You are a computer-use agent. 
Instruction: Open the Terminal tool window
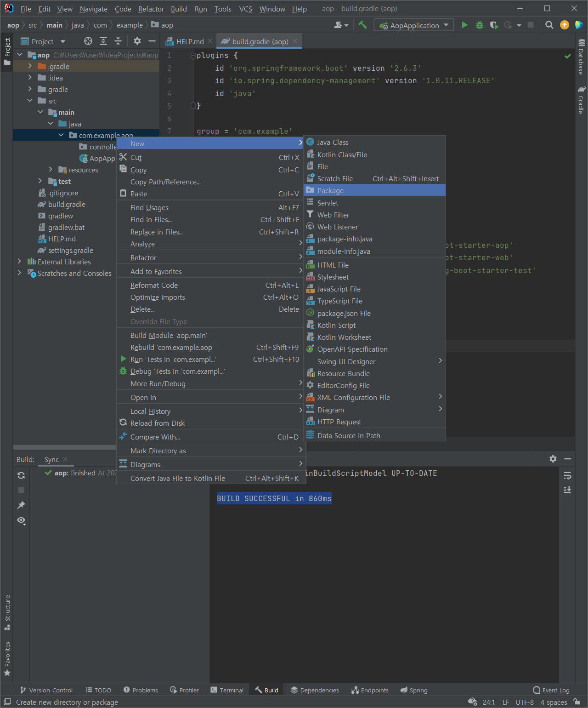pos(227,690)
